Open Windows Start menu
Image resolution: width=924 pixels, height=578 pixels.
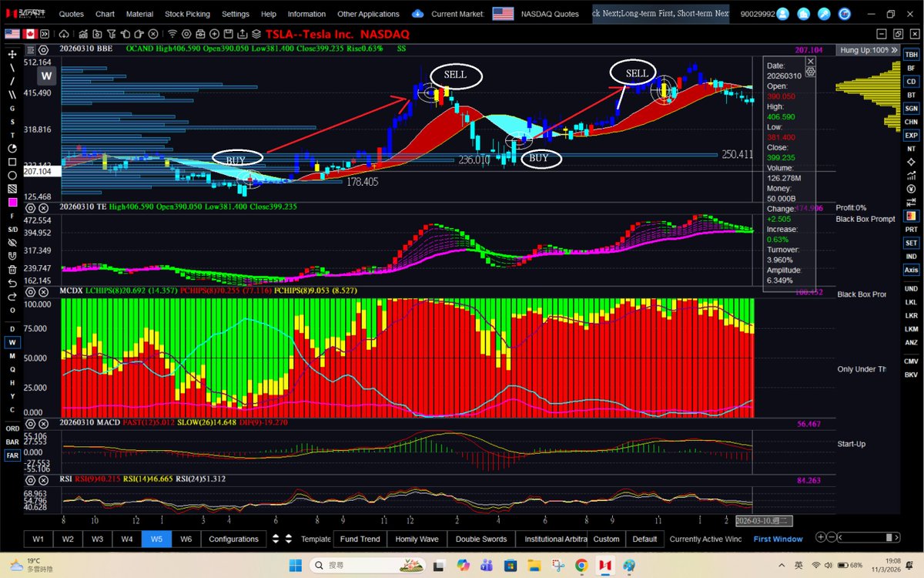[295, 566]
